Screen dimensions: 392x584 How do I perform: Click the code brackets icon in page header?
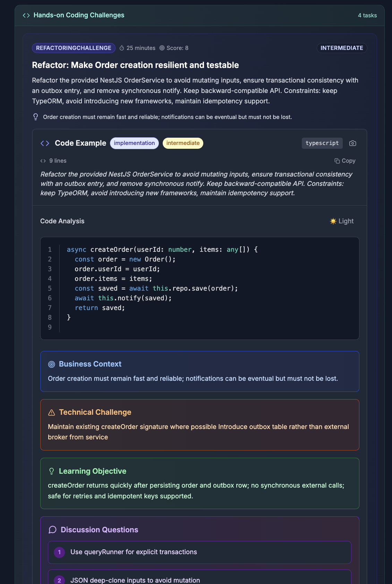[x=25, y=15]
